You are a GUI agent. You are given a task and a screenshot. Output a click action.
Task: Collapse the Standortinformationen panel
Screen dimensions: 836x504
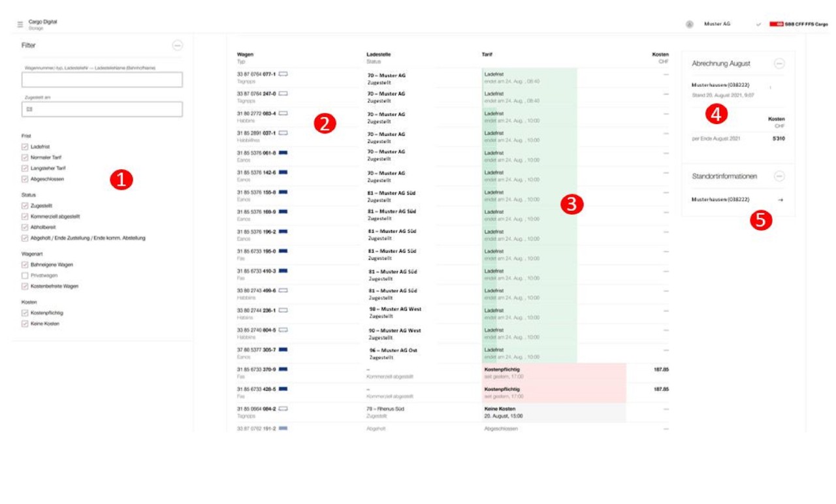point(779,176)
